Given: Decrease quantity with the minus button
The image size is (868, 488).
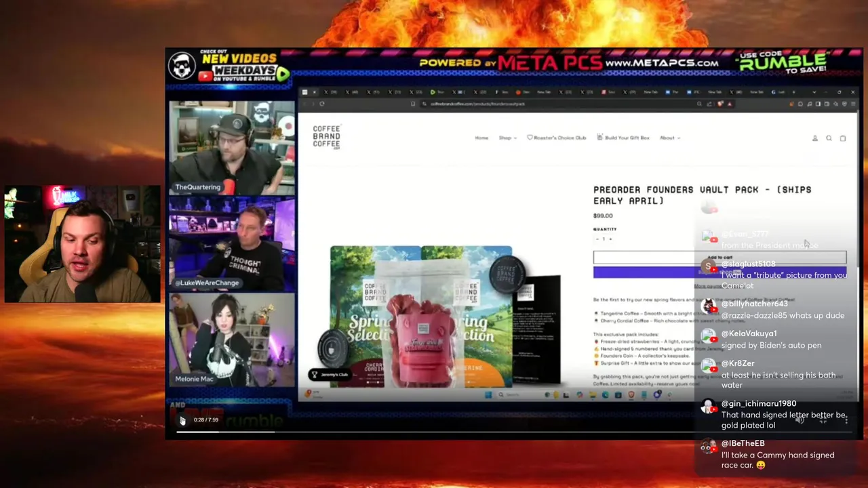Looking at the screenshot, I should (597, 239).
